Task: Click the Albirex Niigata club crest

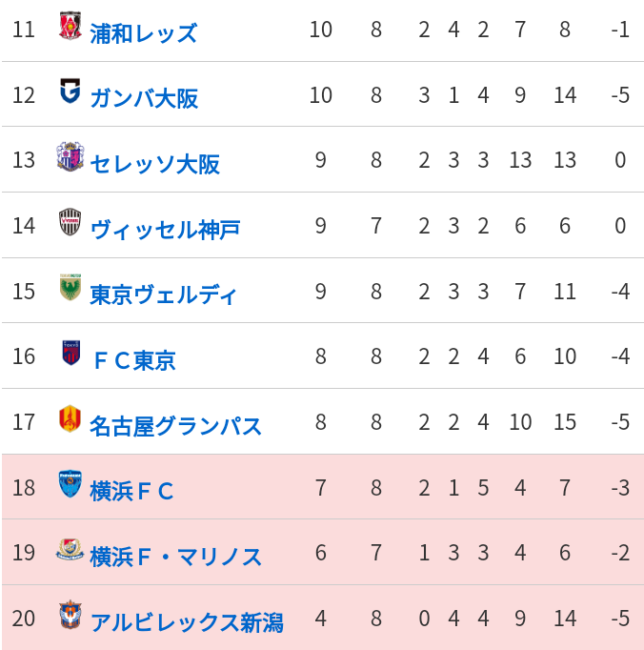Action: pos(70,615)
